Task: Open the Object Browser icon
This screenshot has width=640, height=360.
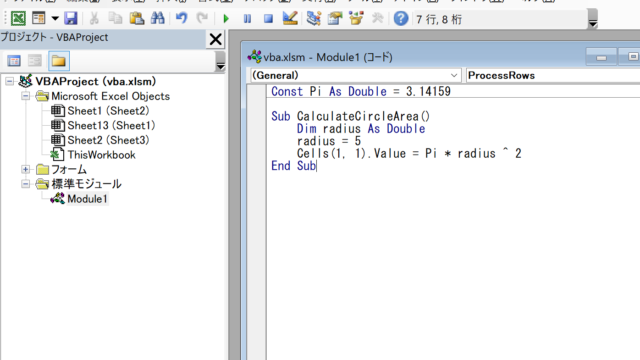Action: 356,18
